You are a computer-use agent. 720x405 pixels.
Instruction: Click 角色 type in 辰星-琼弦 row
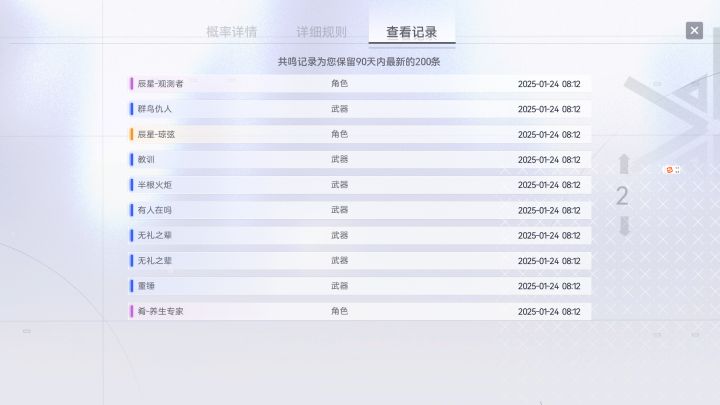point(339,134)
